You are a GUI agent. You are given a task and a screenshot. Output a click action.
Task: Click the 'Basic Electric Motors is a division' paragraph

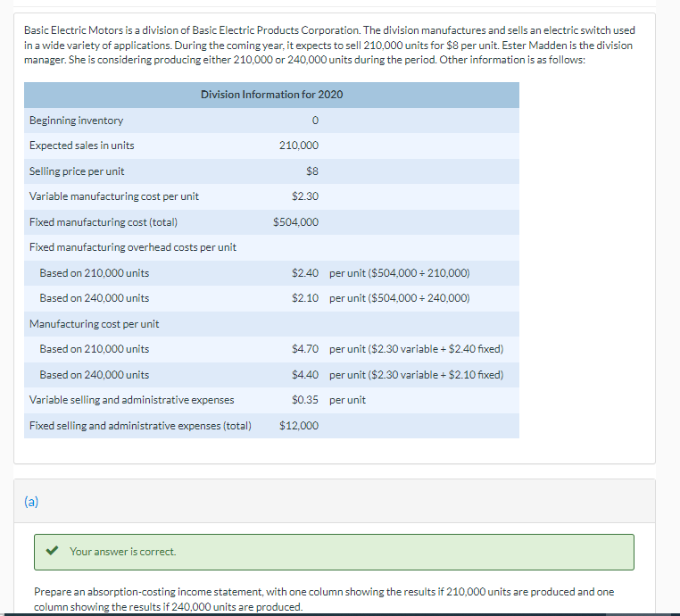(x=329, y=46)
